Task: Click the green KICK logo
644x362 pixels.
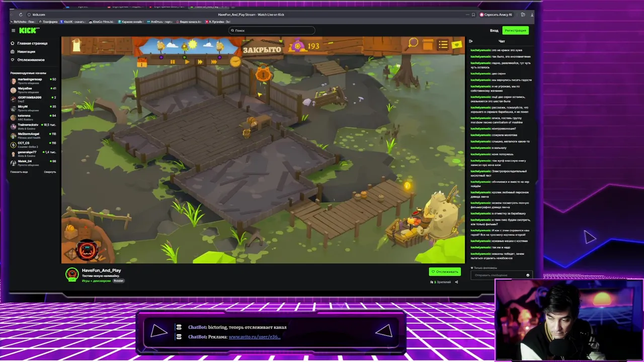Action: pyautogui.click(x=29, y=31)
